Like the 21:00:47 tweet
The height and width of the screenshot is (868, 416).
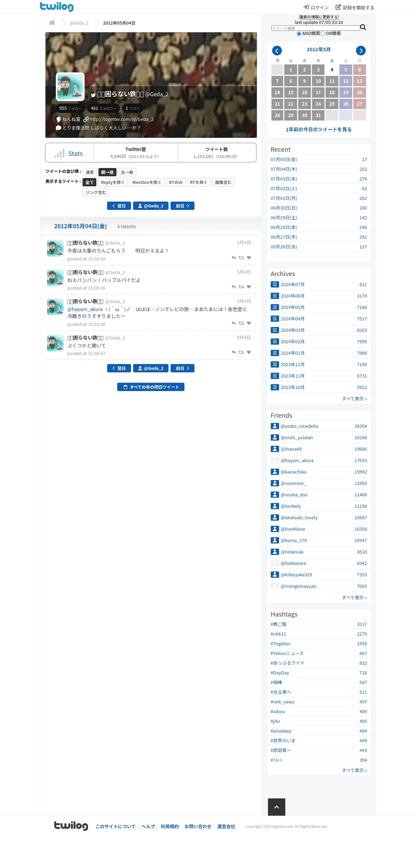coord(249,352)
